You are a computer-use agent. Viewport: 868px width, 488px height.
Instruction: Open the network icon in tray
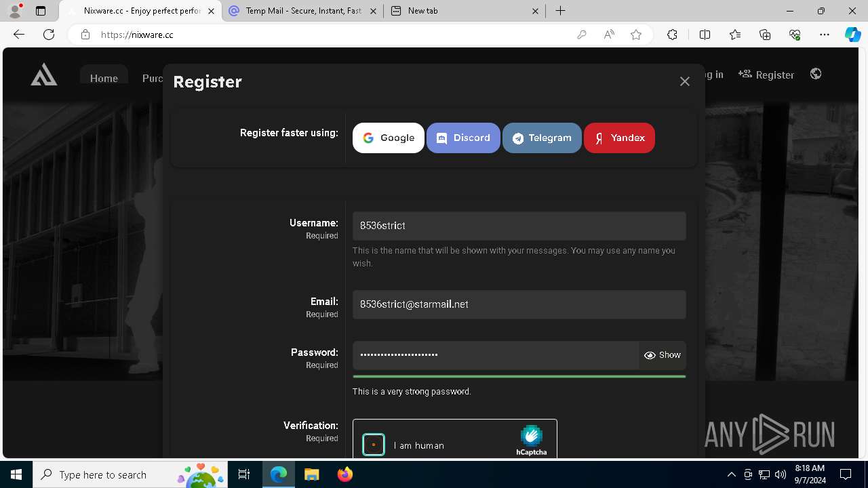(764, 474)
